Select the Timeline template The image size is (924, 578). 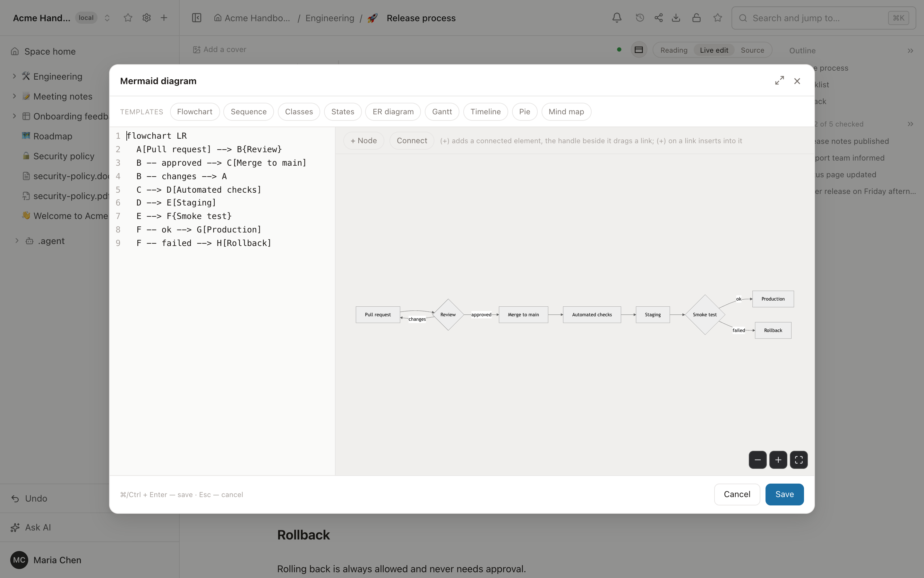point(486,112)
